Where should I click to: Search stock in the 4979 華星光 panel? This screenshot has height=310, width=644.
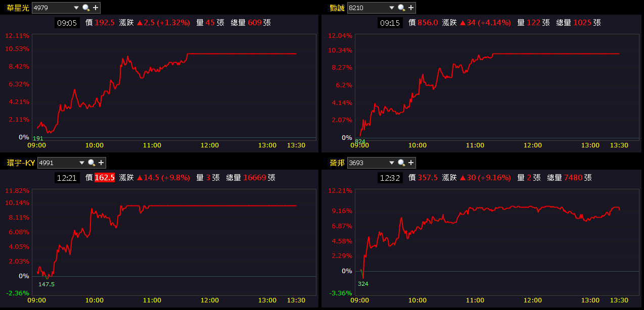click(x=85, y=8)
